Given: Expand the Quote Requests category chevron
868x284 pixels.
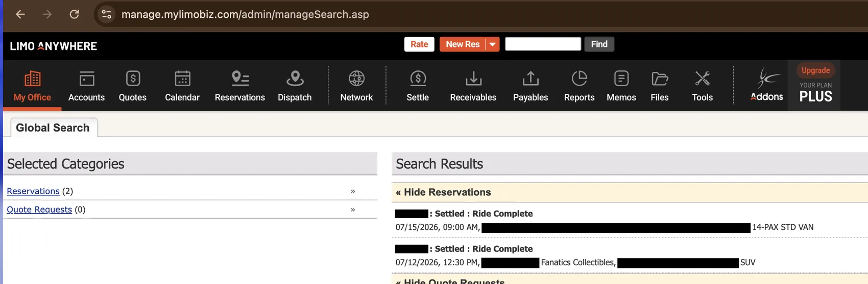Looking at the screenshot, I should (x=353, y=210).
